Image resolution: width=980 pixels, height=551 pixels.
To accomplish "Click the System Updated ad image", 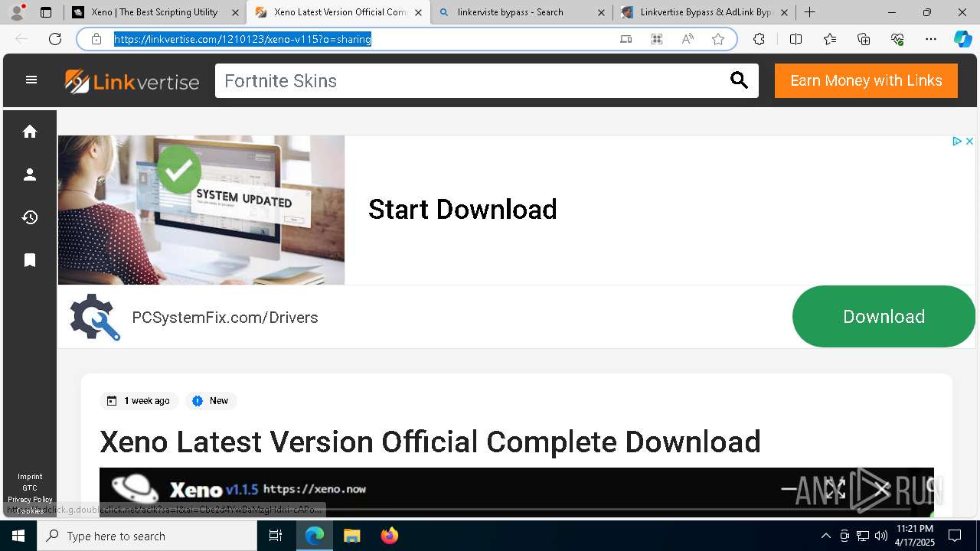I will [x=201, y=210].
